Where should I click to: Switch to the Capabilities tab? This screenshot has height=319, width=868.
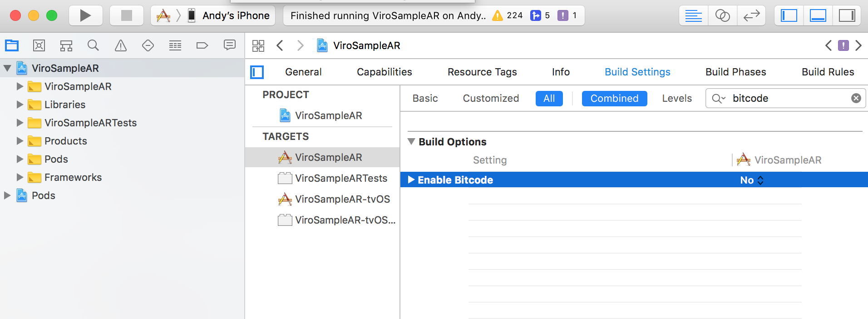(385, 72)
